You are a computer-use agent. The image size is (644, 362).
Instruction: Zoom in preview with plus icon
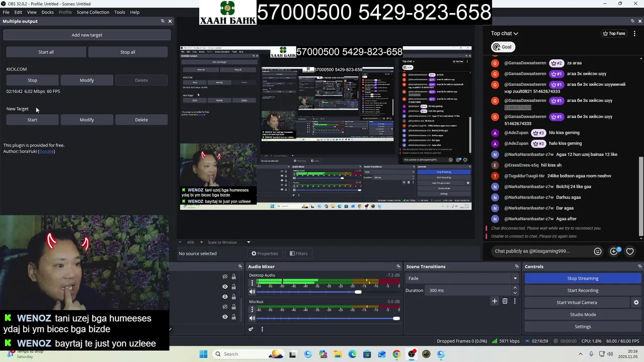(x=201, y=242)
